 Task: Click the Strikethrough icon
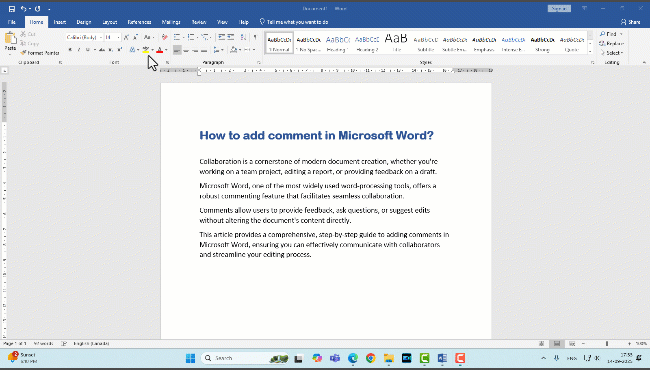(102, 50)
